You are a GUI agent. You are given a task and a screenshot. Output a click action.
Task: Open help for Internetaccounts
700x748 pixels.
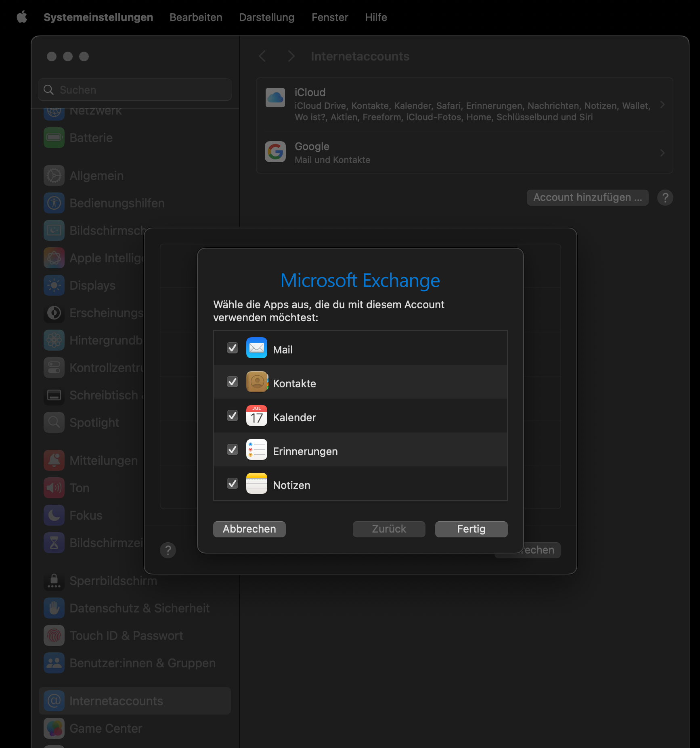pos(665,198)
